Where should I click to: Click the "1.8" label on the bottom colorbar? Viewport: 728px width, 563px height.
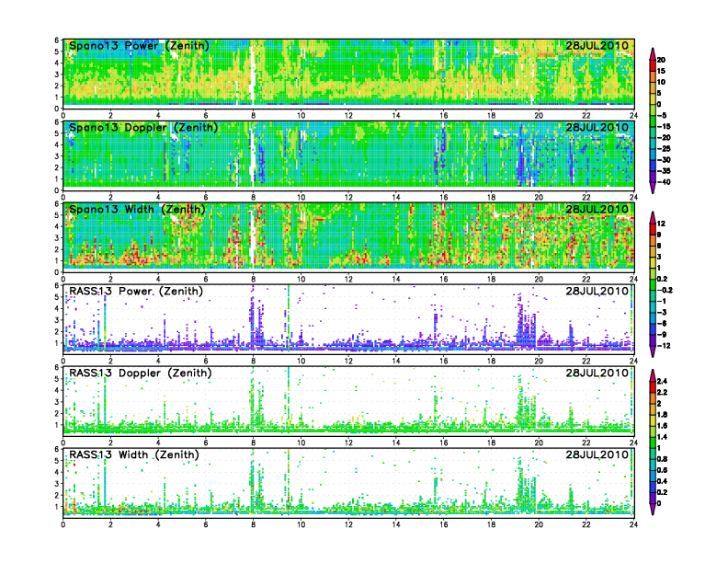(x=663, y=415)
